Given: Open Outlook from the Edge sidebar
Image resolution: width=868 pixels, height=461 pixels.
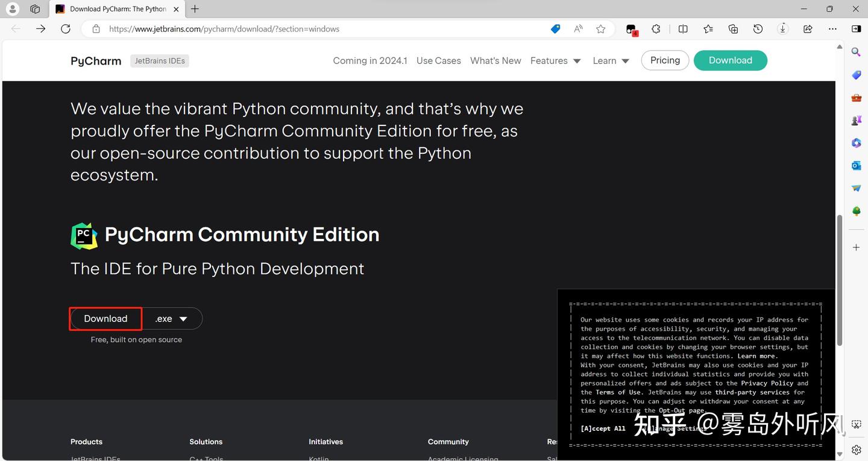Looking at the screenshot, I should tap(856, 165).
